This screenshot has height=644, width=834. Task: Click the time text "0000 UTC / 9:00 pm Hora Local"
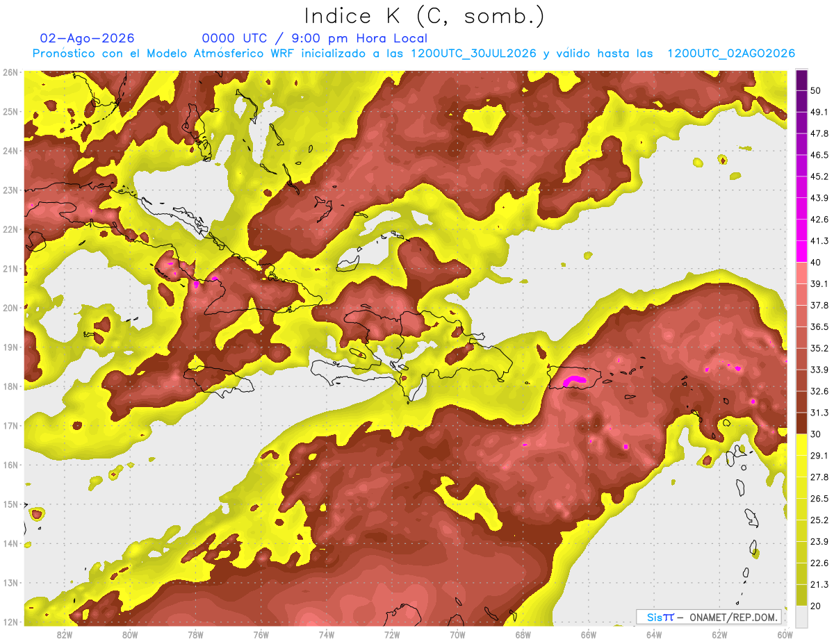coord(314,38)
